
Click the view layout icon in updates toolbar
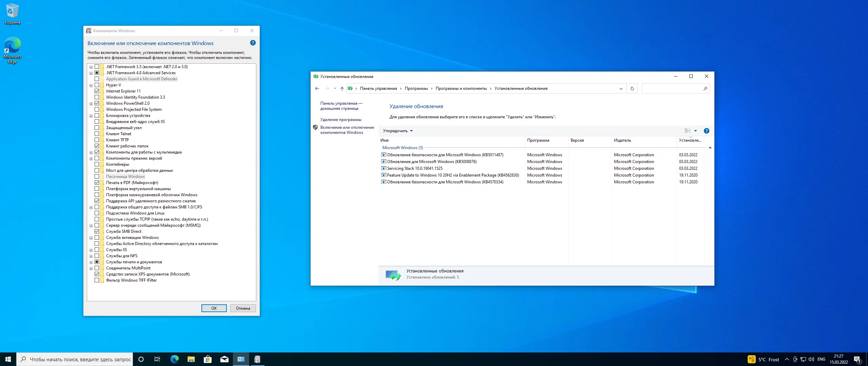point(687,131)
